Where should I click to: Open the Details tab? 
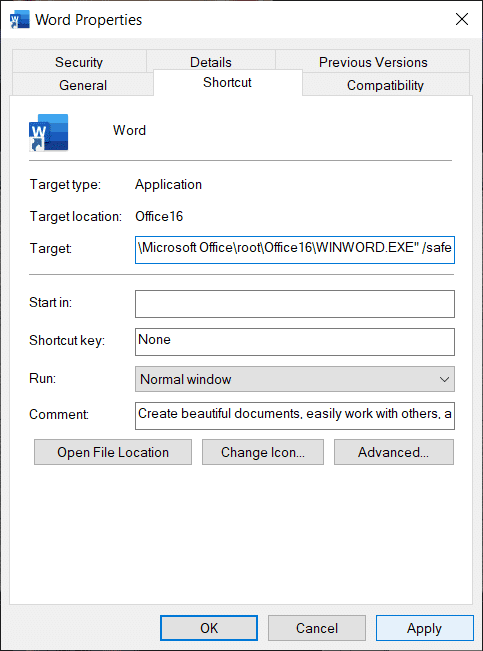[211, 62]
